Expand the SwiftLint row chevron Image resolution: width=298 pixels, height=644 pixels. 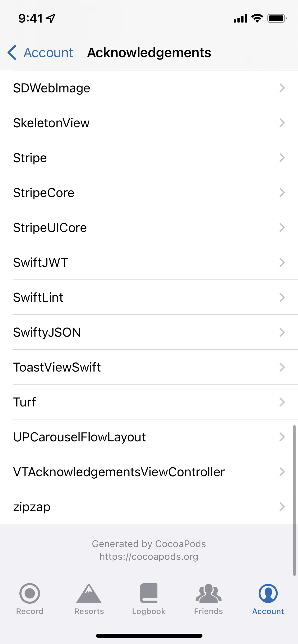click(282, 297)
